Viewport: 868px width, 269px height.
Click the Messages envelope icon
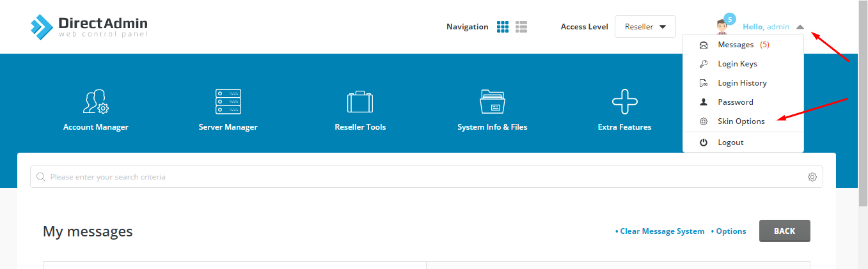(x=704, y=45)
